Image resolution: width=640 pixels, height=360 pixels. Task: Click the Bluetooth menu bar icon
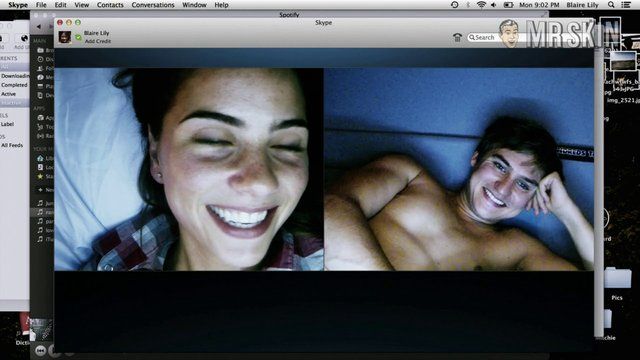pyautogui.click(x=468, y=5)
